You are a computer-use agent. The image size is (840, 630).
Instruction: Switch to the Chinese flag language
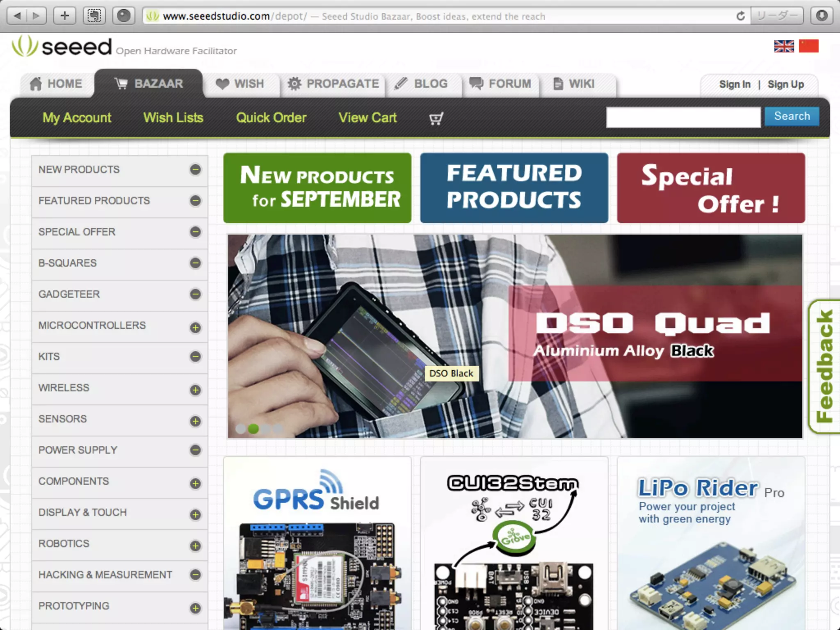tap(808, 46)
